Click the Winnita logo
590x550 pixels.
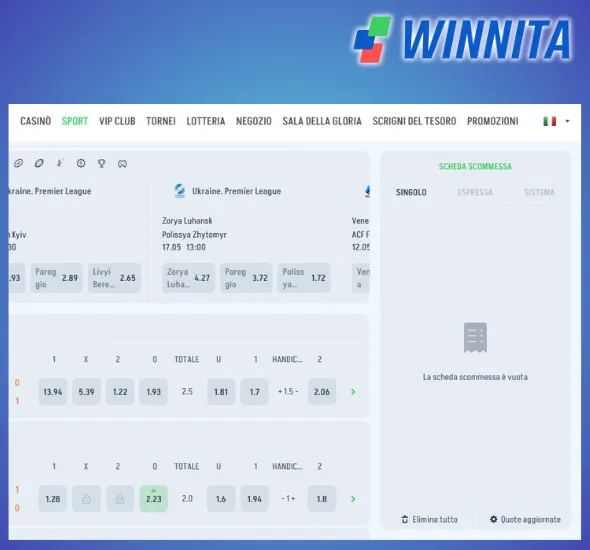click(x=462, y=39)
